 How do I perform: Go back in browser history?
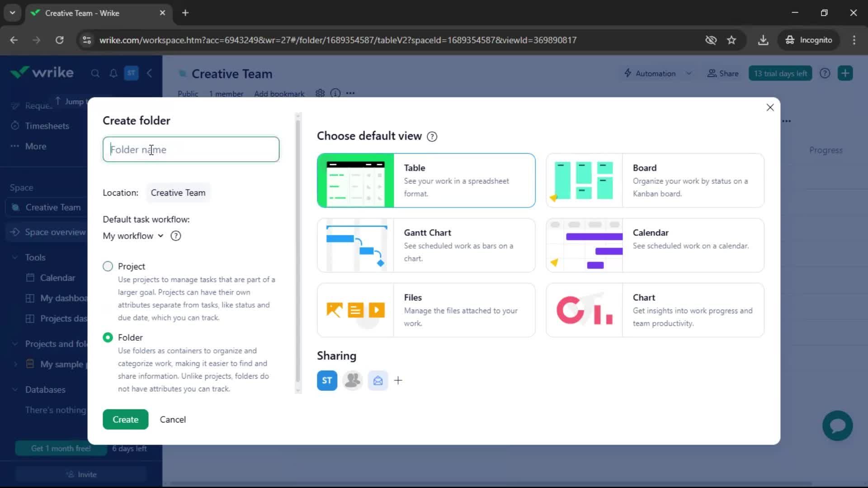pos(14,40)
